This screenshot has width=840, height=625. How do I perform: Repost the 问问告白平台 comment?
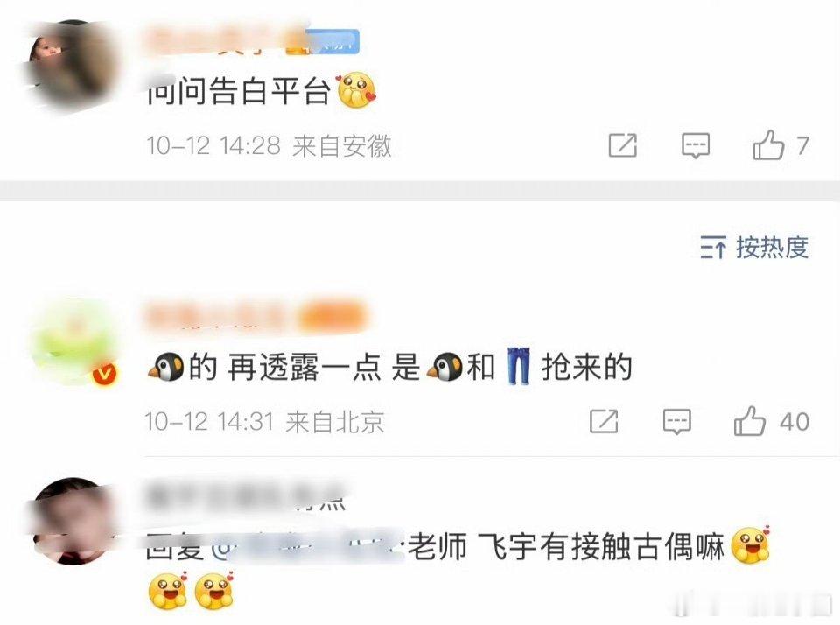(622, 145)
